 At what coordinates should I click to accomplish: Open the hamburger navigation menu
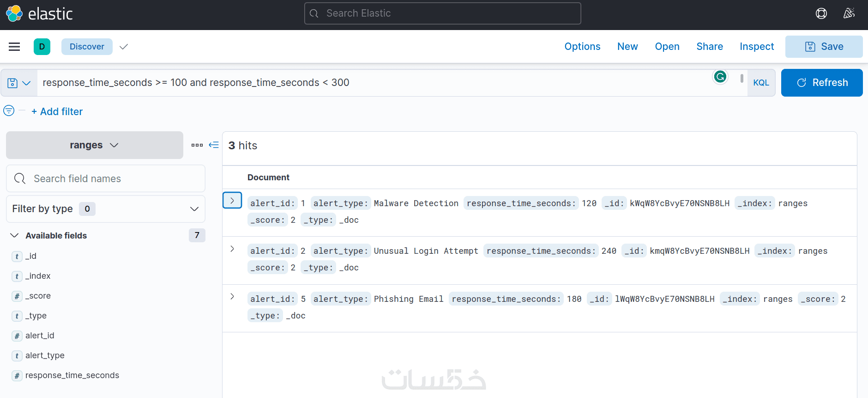tap(14, 47)
